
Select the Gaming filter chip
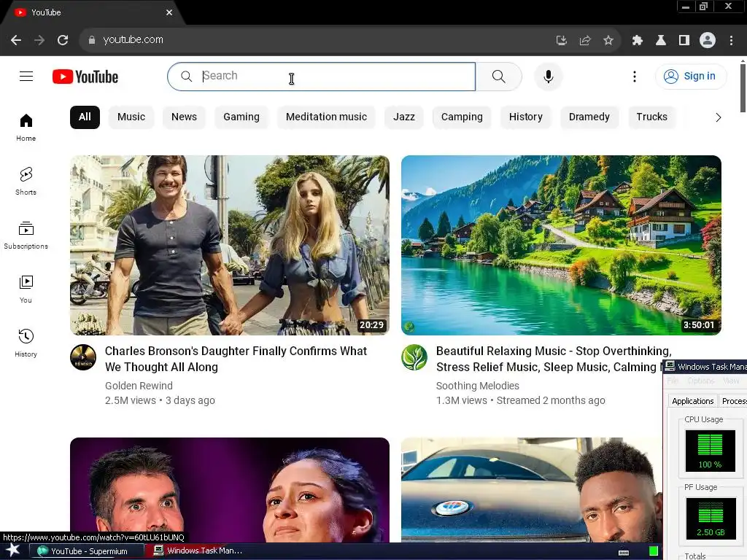[x=241, y=117]
